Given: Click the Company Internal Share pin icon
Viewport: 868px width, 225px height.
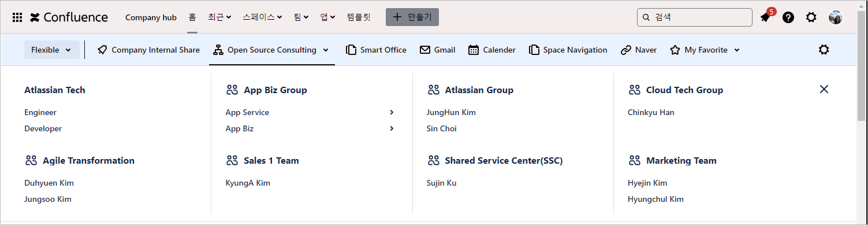Looking at the screenshot, I should [x=102, y=50].
